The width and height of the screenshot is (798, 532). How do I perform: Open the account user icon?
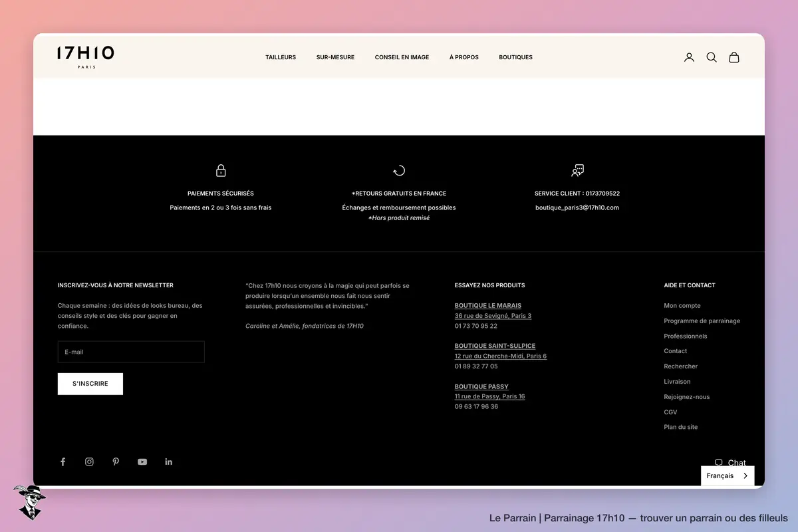pos(689,57)
